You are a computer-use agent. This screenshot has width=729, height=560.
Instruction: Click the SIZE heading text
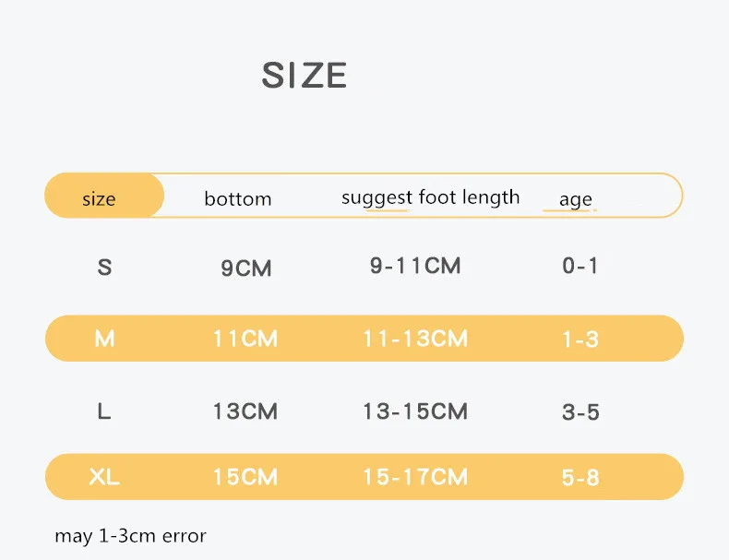pyautogui.click(x=304, y=75)
